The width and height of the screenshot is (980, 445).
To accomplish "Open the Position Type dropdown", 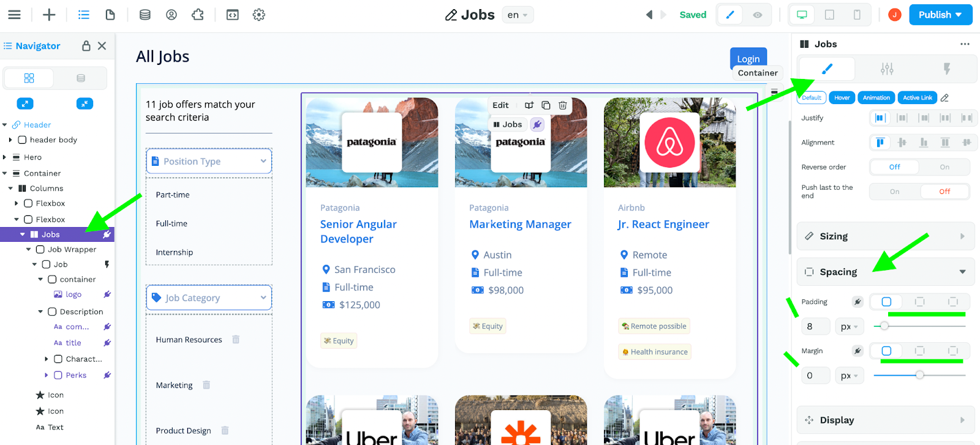I will [x=209, y=162].
